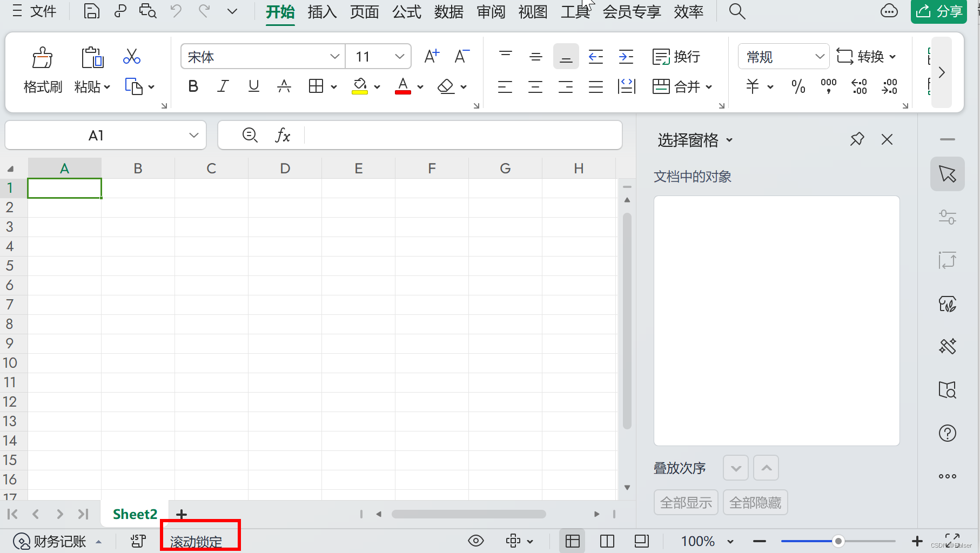Switch to the 页面 tab
This screenshot has height=553, width=980.
364,12
